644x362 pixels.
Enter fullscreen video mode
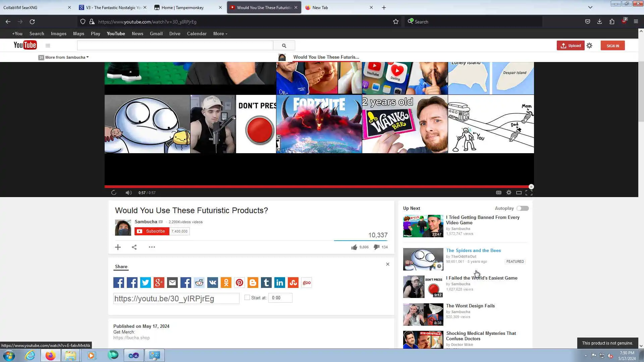tap(529, 193)
